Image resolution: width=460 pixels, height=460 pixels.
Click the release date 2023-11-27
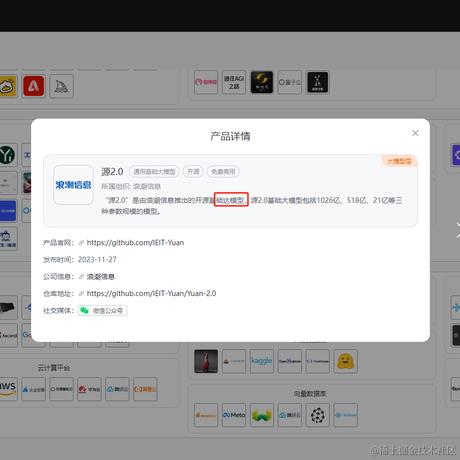tap(97, 260)
